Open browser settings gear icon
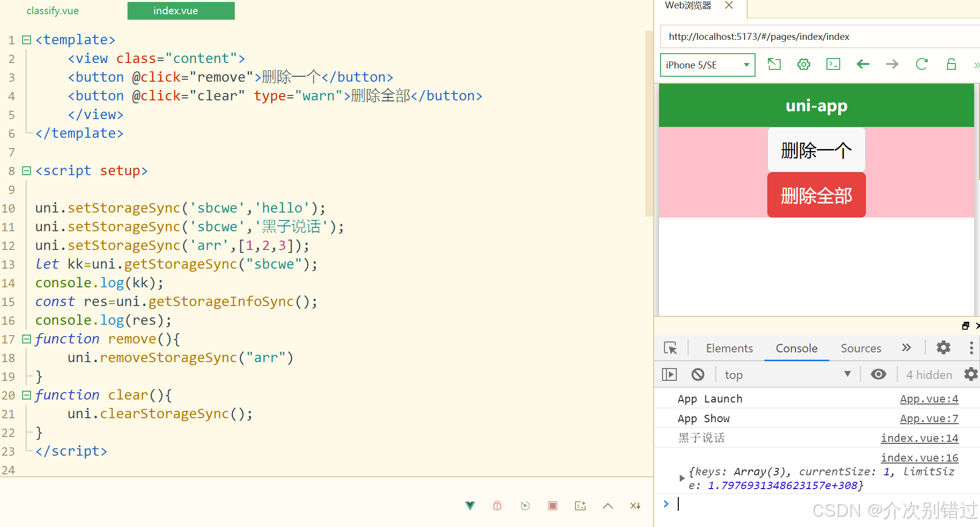This screenshot has height=527, width=980. pyautogui.click(x=804, y=64)
